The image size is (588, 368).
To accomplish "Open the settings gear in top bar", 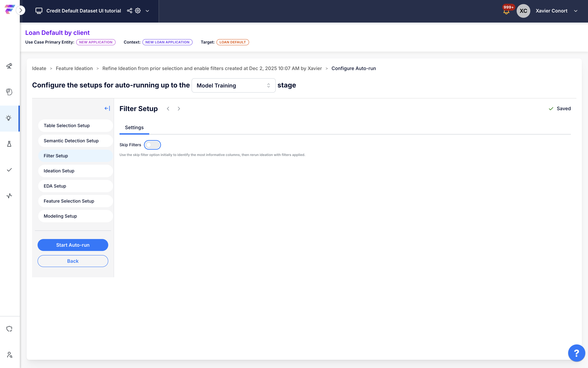I will (x=138, y=11).
